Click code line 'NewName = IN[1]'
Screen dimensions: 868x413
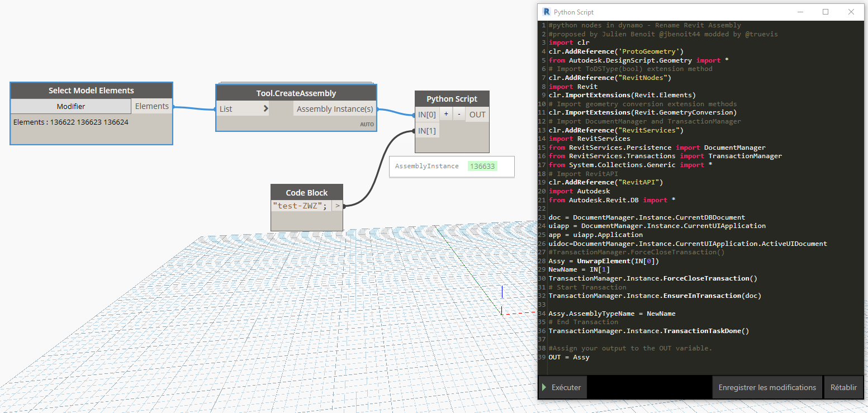pyautogui.click(x=579, y=269)
